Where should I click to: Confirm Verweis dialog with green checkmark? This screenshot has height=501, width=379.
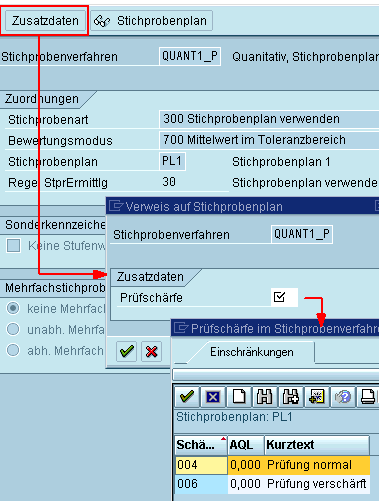coord(126,351)
